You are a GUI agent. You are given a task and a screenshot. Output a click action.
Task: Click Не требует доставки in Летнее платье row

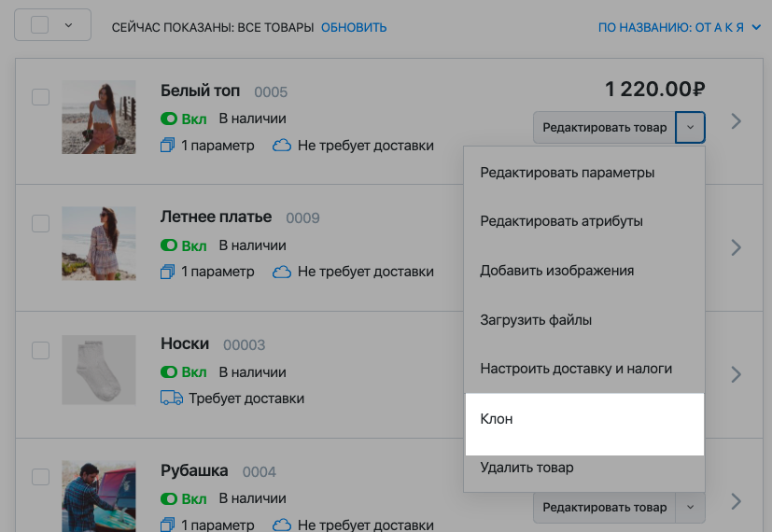pyautogui.click(x=366, y=272)
